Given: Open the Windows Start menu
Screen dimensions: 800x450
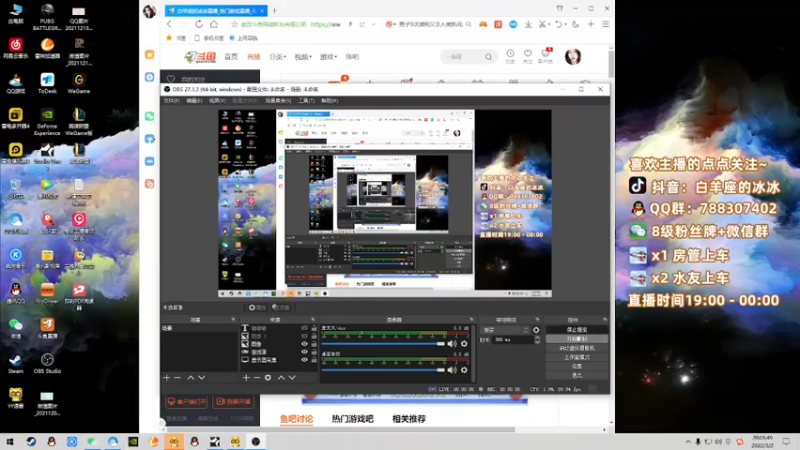Looking at the screenshot, I should pos(10,442).
